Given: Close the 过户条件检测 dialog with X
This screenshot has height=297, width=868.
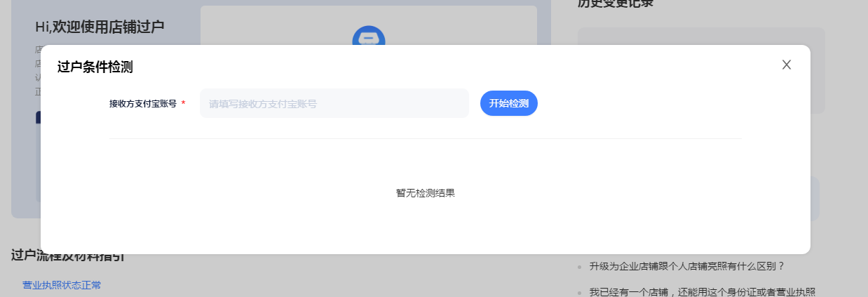Looking at the screenshot, I should [786, 65].
